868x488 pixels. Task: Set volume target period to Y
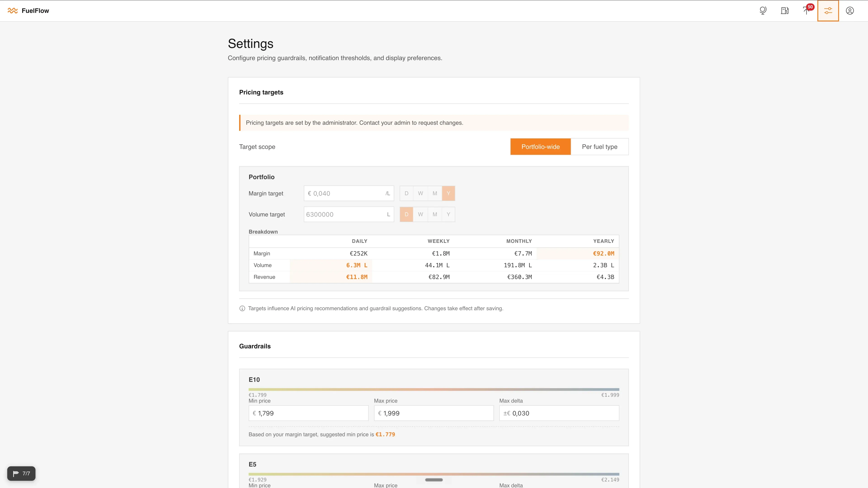click(448, 215)
